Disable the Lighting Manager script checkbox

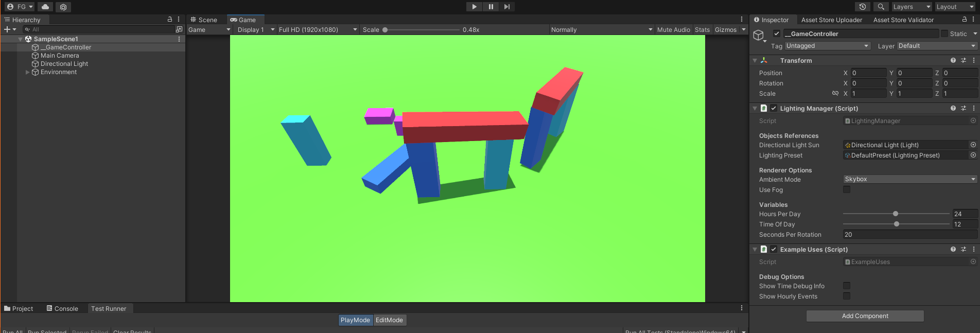pos(774,108)
